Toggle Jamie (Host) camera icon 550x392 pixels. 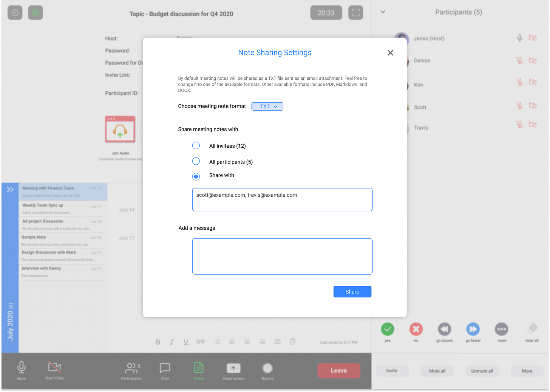tap(533, 38)
